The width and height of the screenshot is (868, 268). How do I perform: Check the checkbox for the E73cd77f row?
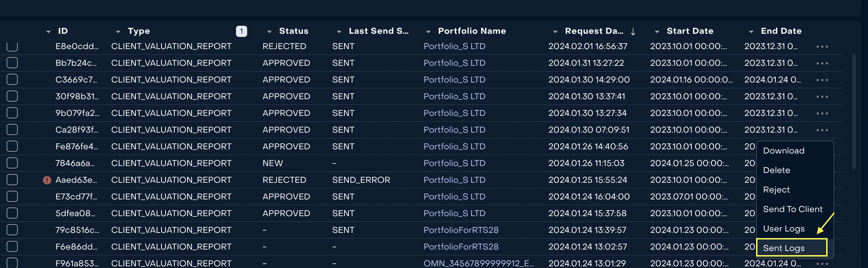[x=12, y=196]
